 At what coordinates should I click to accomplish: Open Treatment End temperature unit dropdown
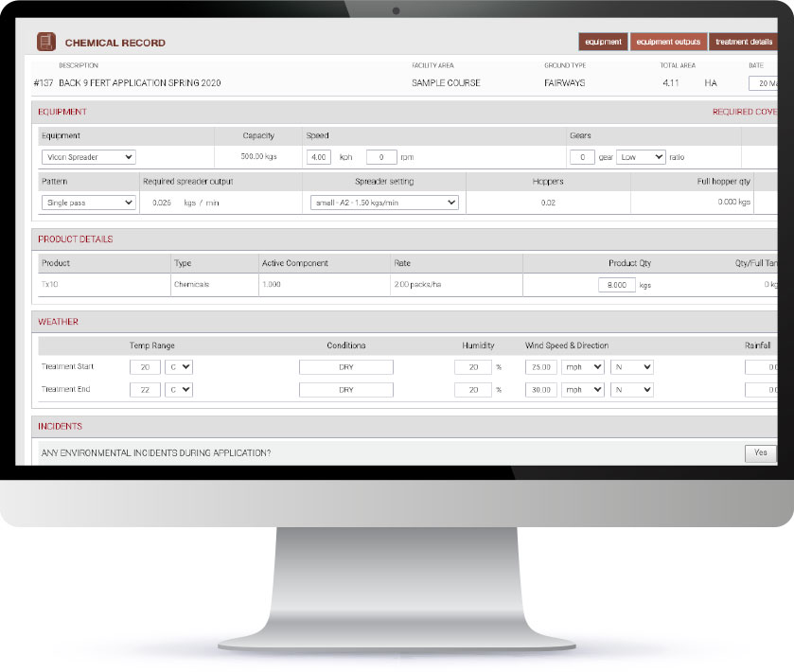coord(179,390)
